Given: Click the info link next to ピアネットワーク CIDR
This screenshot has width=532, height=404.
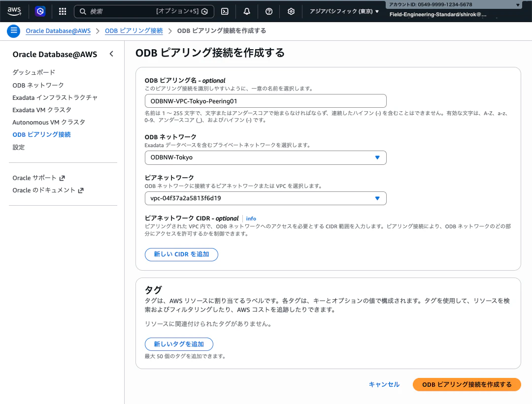Looking at the screenshot, I should click(251, 218).
